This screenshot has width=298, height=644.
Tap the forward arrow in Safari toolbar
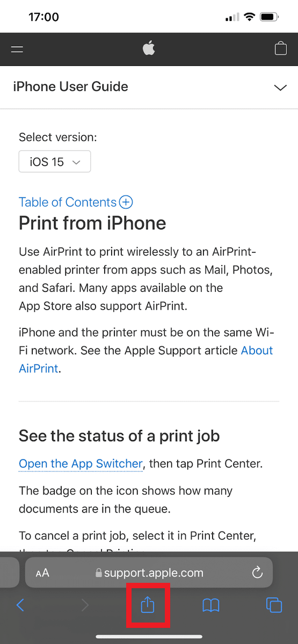[84, 605]
